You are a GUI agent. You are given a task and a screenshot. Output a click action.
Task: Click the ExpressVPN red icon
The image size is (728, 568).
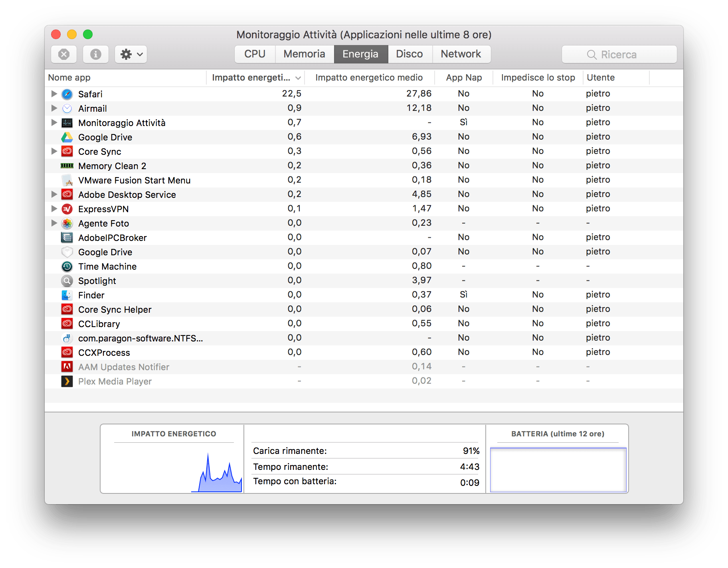coord(67,209)
